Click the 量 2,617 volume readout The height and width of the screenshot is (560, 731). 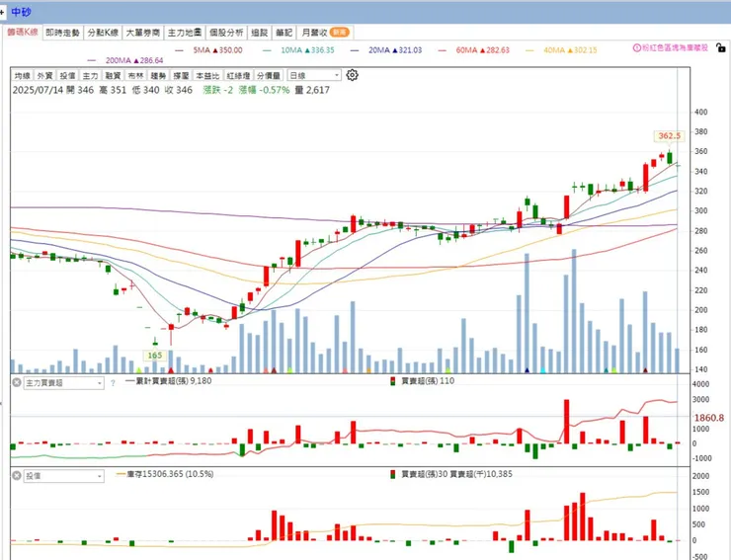tap(312, 90)
